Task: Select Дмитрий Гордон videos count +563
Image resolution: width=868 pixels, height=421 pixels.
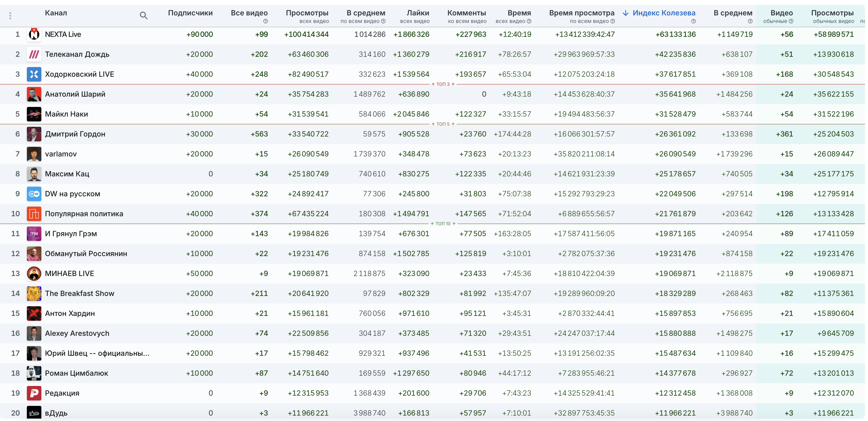Action: click(x=259, y=134)
